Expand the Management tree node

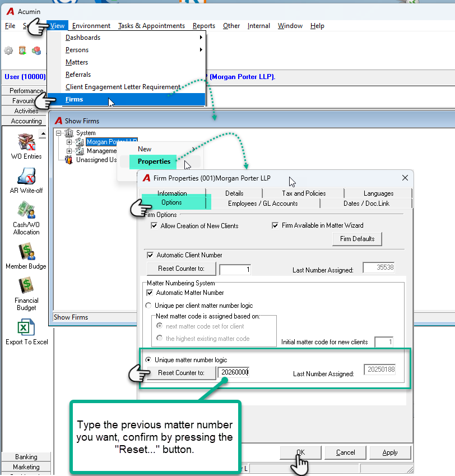coord(69,151)
